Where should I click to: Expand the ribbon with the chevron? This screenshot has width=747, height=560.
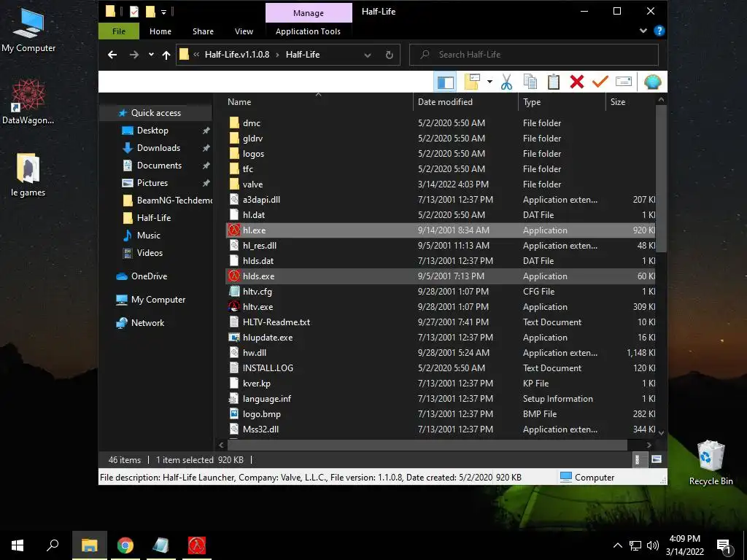click(x=643, y=31)
